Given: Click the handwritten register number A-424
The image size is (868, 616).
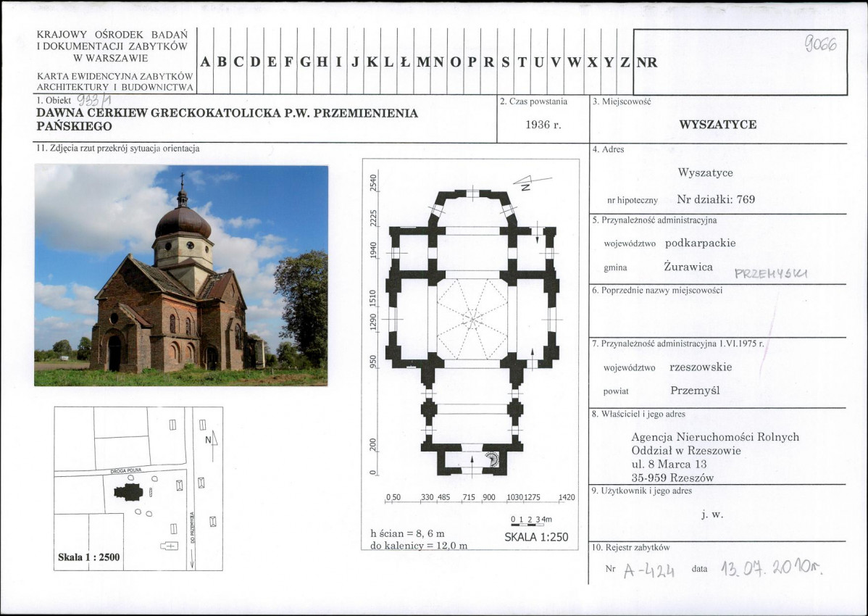Looking at the screenshot, I should point(649,570).
